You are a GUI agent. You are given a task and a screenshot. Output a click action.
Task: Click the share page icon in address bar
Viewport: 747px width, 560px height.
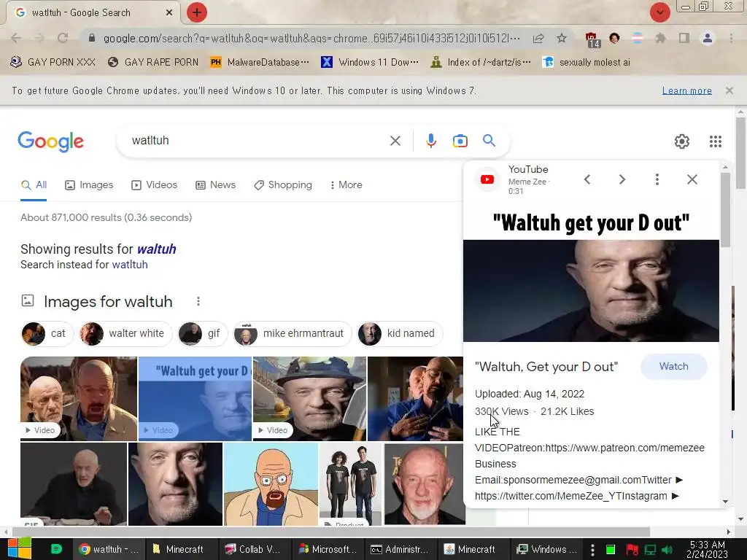coord(538,38)
